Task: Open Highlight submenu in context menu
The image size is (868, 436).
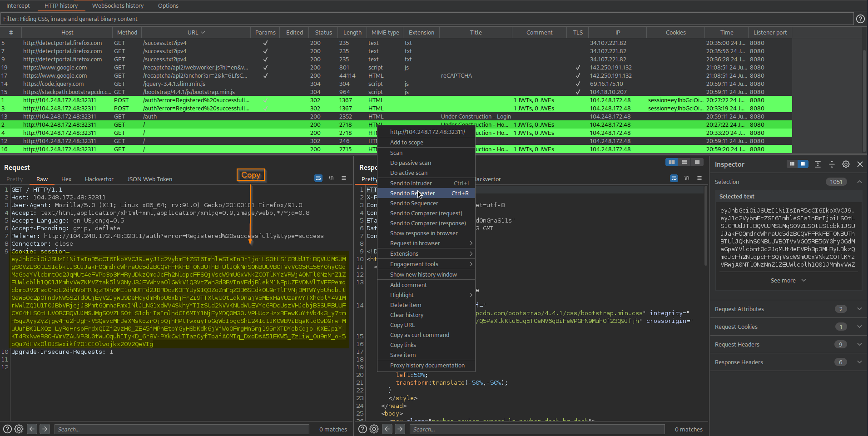Action: click(426, 295)
